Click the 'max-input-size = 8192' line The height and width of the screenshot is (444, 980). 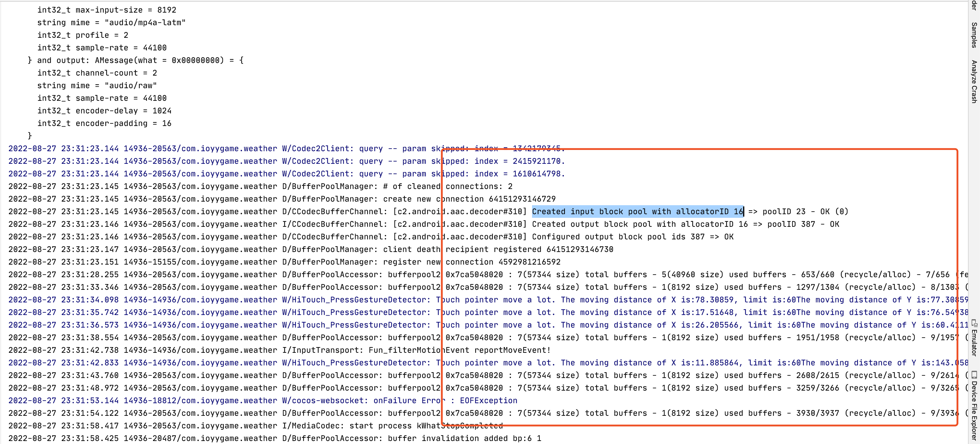click(107, 10)
